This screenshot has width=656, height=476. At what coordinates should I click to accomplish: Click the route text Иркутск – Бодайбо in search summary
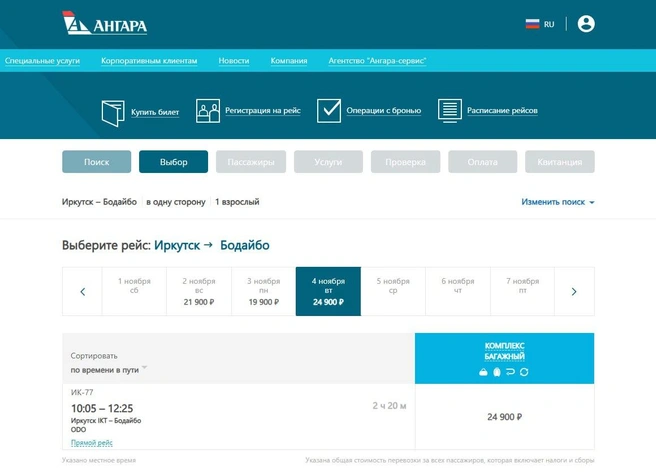coord(99,202)
